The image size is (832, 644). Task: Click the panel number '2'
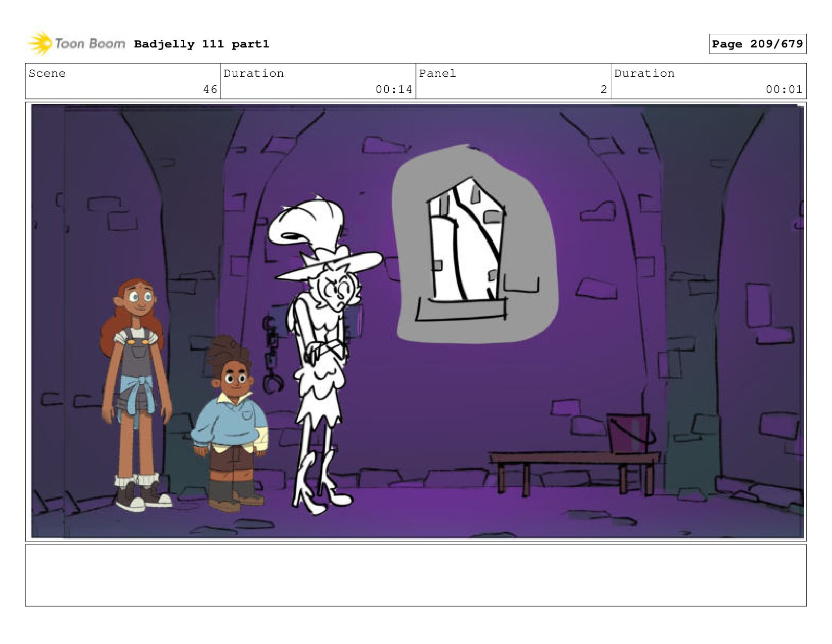603,89
